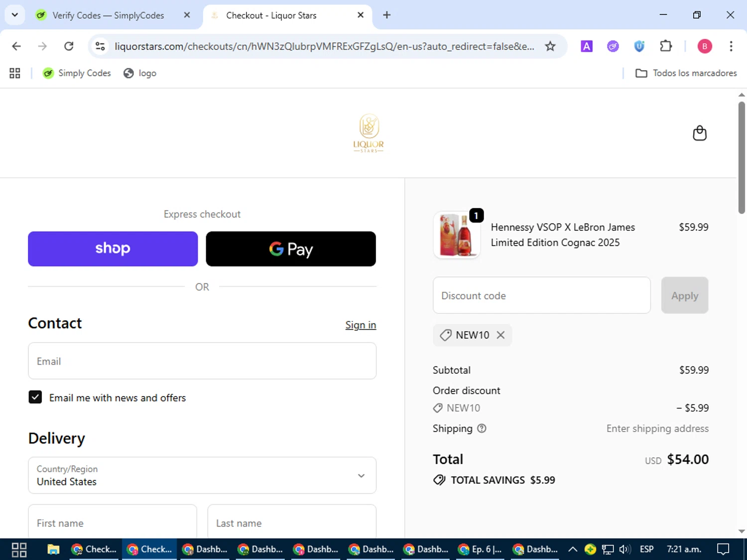This screenshot has height=560, width=747.
Task: Switch to Verify Codes — SimplyCodes tab
Action: click(x=108, y=15)
